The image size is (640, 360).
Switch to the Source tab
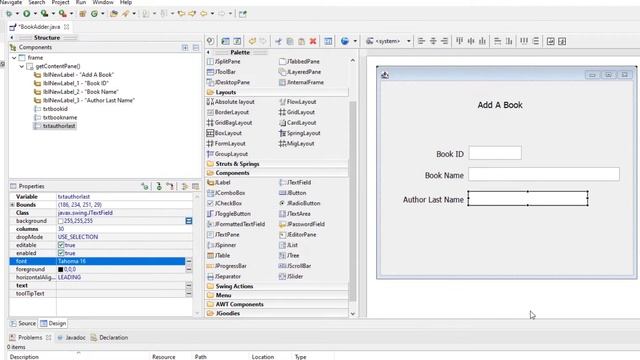(23, 323)
